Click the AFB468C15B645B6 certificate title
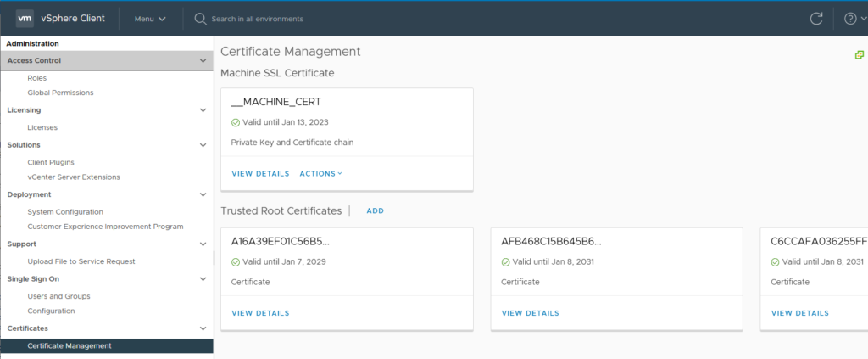Image resolution: width=868 pixels, height=359 pixels. tap(551, 242)
